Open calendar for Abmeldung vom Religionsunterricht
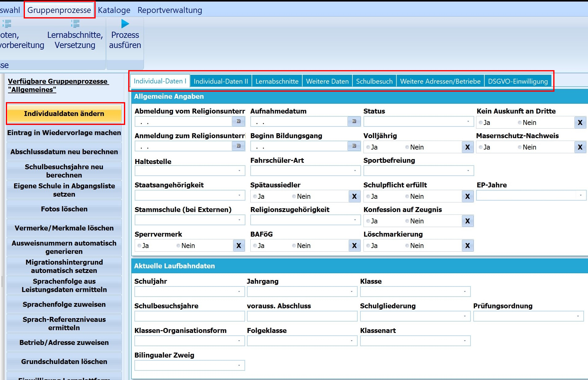Screen dimensions: 588x380 click(238, 122)
